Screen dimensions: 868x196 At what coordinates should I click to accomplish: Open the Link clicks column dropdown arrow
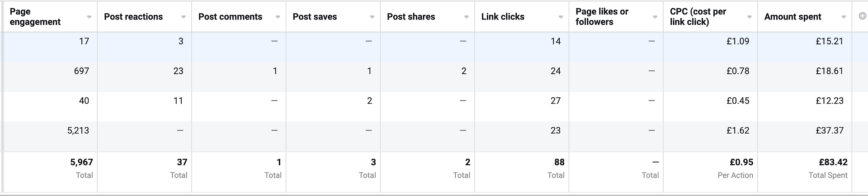(561, 17)
